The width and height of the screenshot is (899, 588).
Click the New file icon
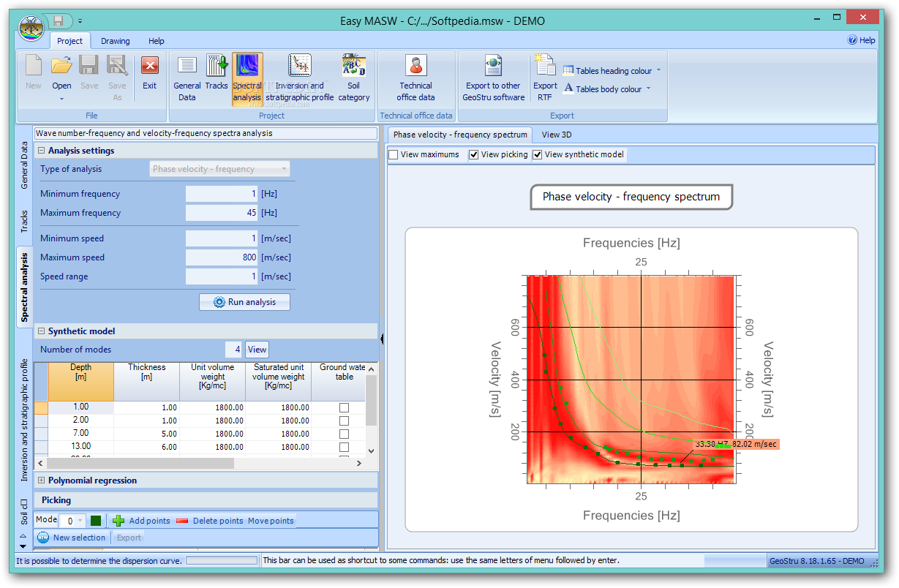34,66
